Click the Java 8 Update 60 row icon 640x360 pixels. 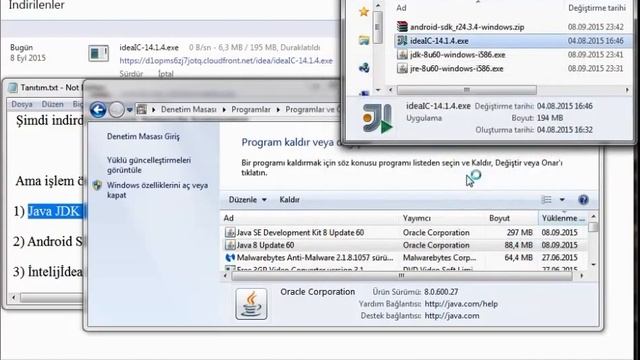(x=230, y=245)
